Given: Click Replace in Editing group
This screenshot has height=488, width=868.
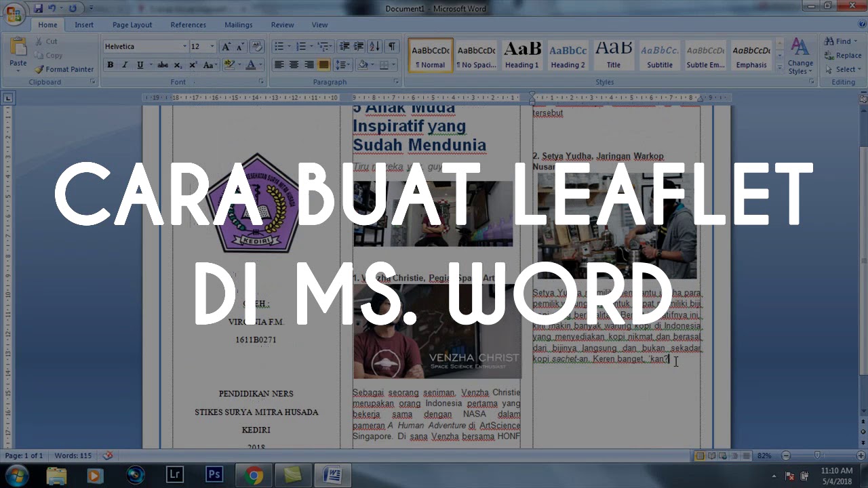Looking at the screenshot, I should (x=843, y=56).
